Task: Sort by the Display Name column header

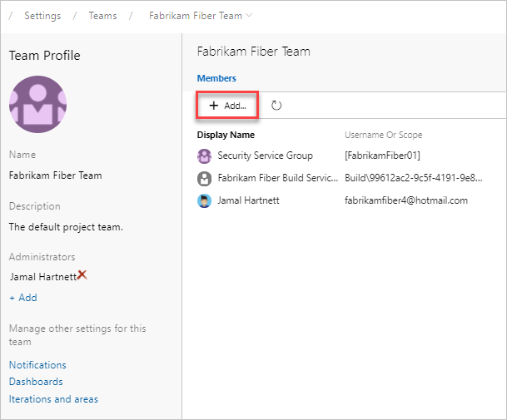Action: [226, 135]
